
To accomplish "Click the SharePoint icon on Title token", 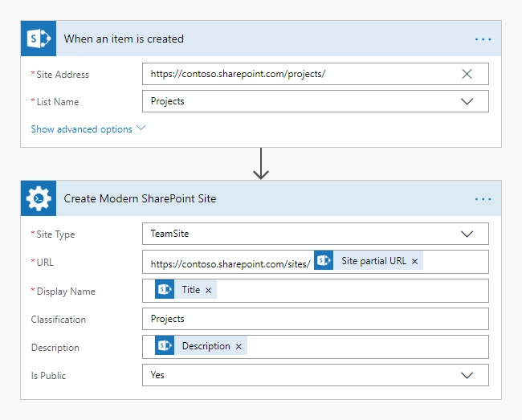I will (x=165, y=289).
